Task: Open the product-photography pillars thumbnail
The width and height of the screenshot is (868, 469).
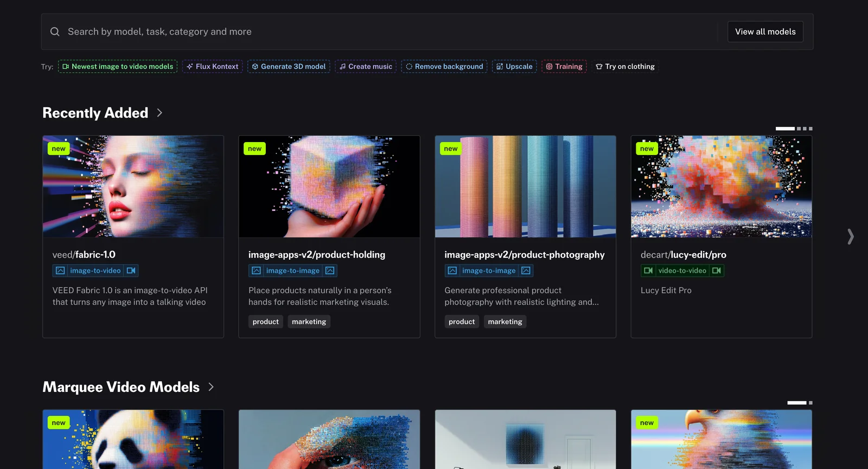Action: pos(525,187)
